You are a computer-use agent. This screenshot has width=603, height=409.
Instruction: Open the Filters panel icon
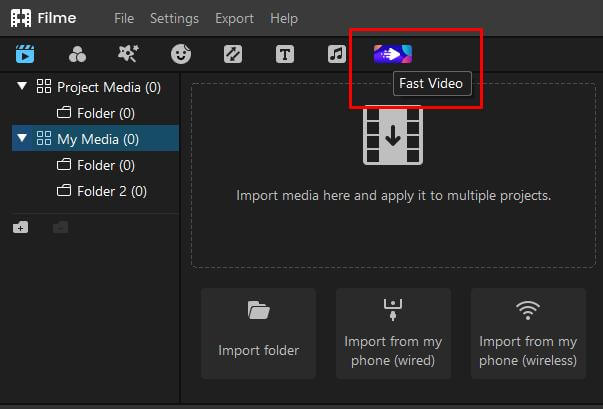(x=77, y=54)
